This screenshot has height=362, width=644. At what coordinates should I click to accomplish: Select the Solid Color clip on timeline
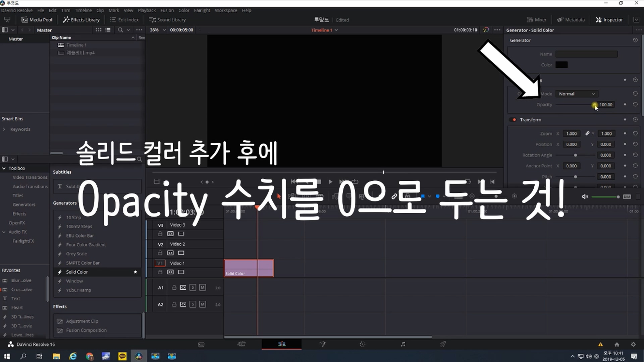tap(249, 268)
